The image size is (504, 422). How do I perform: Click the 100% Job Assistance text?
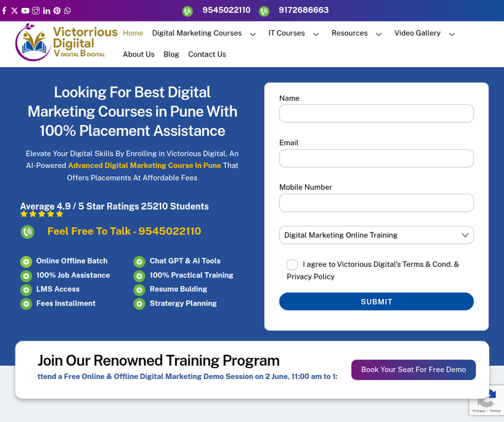73,275
